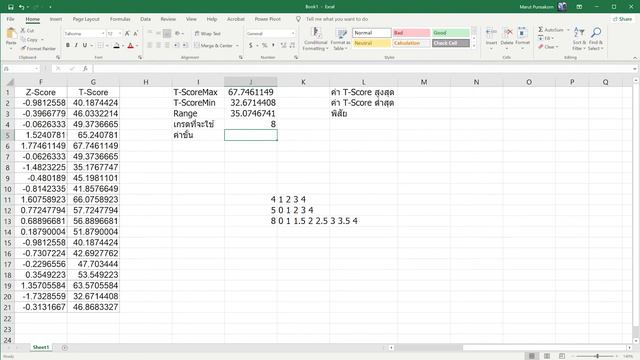Click the Borders icon in Font group

pyautogui.click(x=100, y=45)
